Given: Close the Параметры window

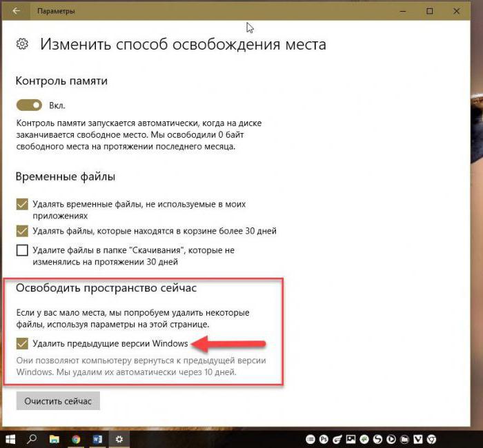Looking at the screenshot, I should (x=457, y=12).
